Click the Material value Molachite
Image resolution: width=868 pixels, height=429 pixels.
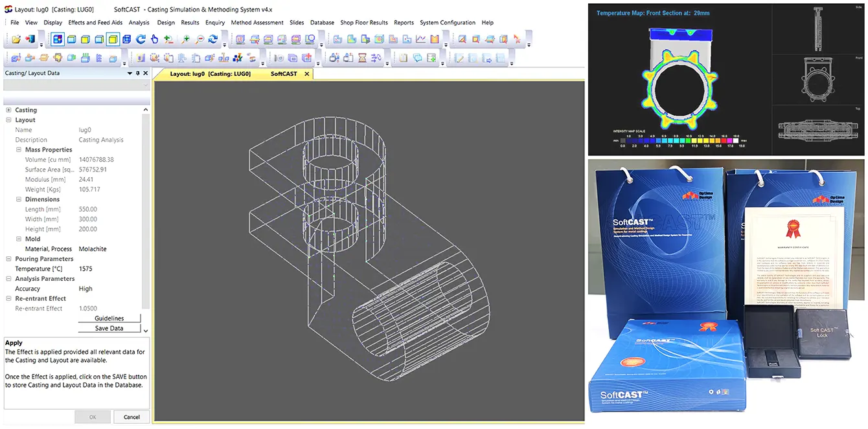click(93, 249)
